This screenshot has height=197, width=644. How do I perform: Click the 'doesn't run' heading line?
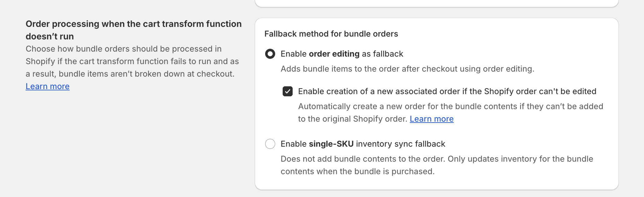[50, 36]
